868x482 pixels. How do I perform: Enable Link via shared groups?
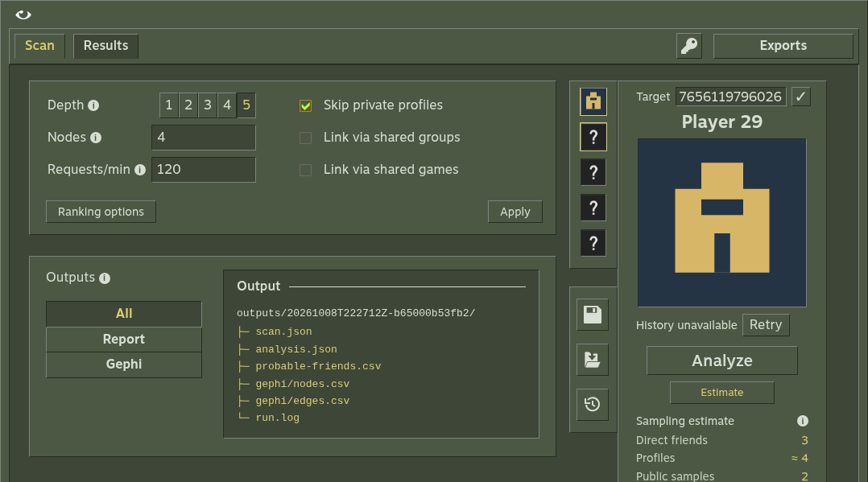pos(306,138)
